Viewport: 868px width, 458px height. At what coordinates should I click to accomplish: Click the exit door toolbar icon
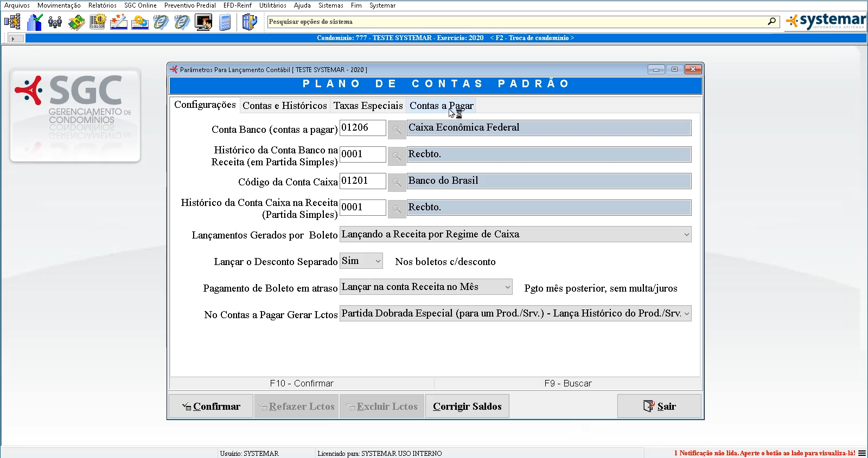pyautogui.click(x=249, y=22)
